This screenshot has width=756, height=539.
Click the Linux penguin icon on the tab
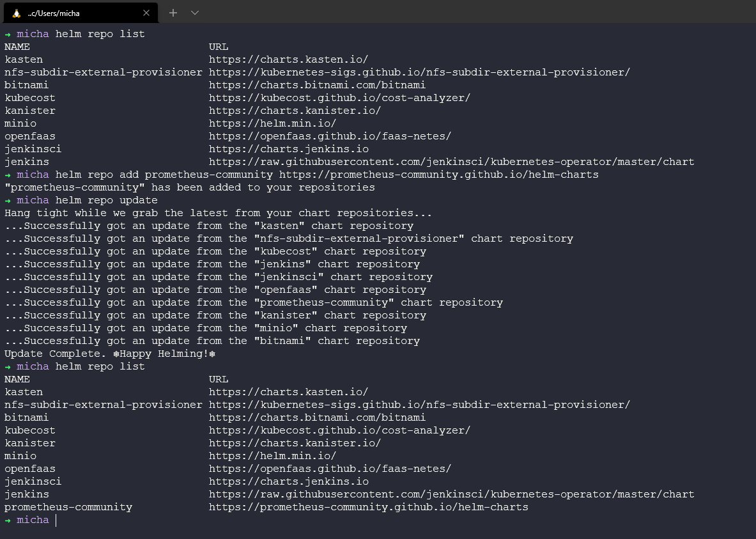point(16,13)
